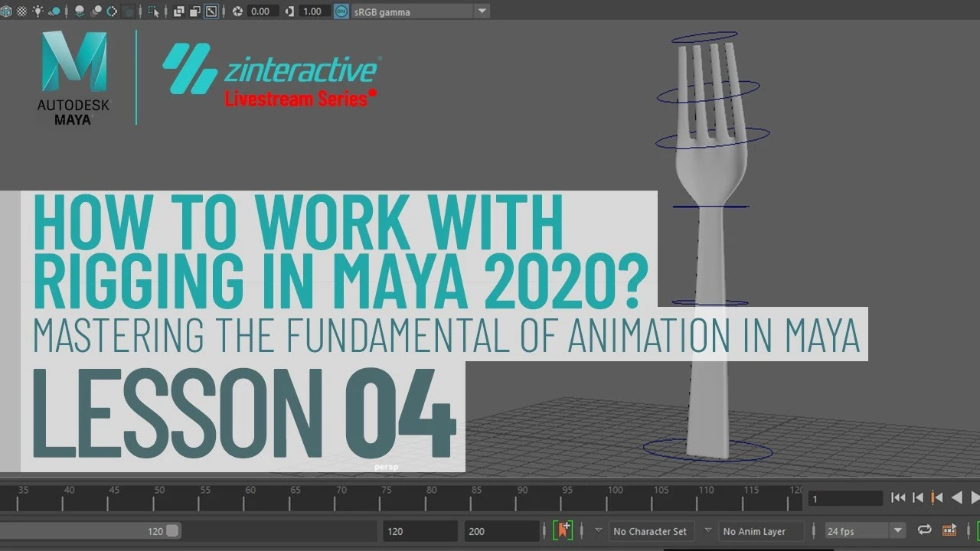Click the gamma contrast icon
This screenshot has width=980, height=551.
tap(289, 11)
